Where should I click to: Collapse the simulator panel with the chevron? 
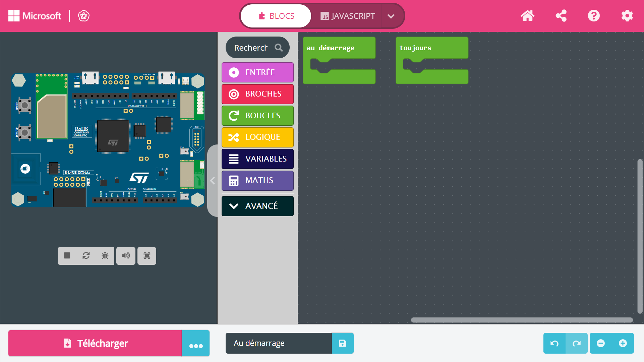pos(212,181)
